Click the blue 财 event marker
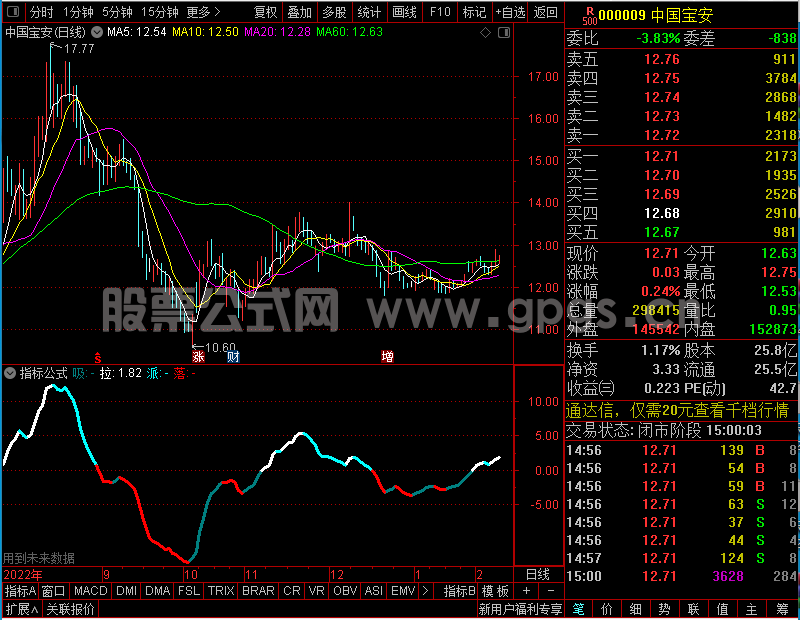The height and width of the screenshot is (620, 800). (233, 356)
